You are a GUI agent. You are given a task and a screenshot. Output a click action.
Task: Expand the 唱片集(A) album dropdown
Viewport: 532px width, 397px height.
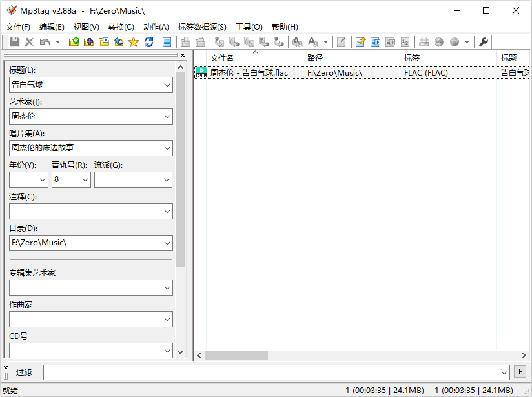167,148
